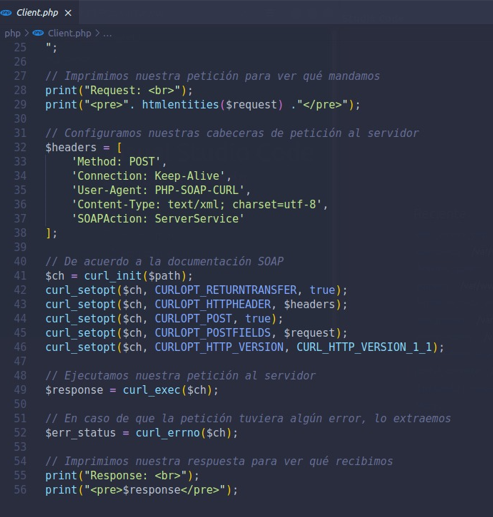
Task: Click the CURL_HTTP_VERSION_1_1 constant
Action: pos(364,347)
